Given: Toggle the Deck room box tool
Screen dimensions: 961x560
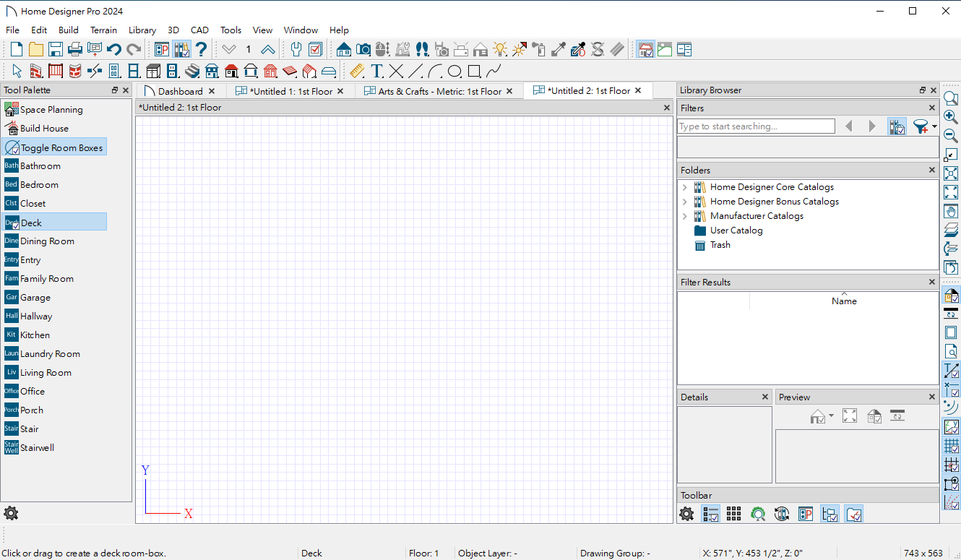Looking at the screenshot, I should [54, 223].
